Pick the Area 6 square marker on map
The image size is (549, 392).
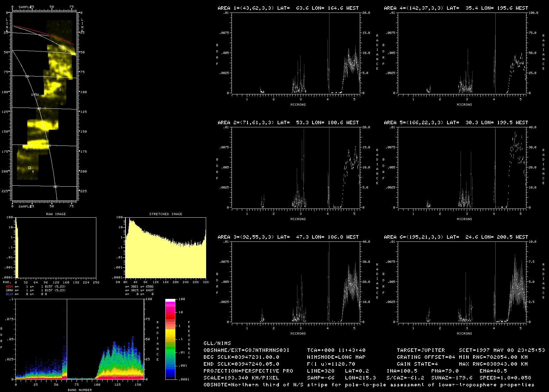click(29, 168)
